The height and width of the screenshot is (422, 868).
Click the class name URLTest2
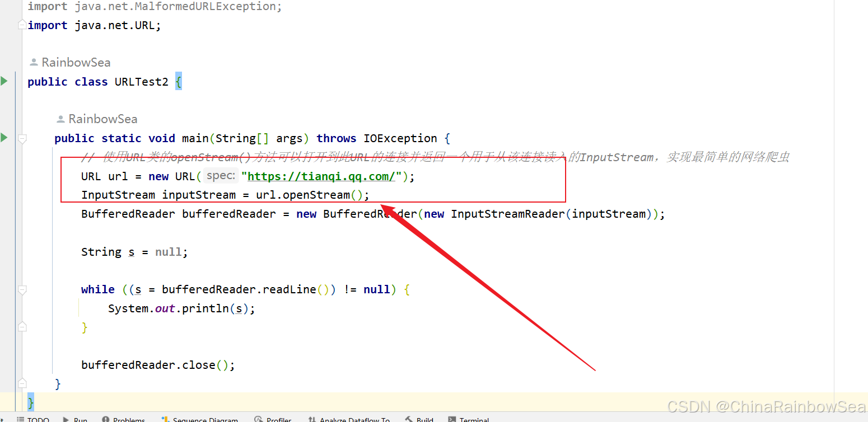coord(142,82)
